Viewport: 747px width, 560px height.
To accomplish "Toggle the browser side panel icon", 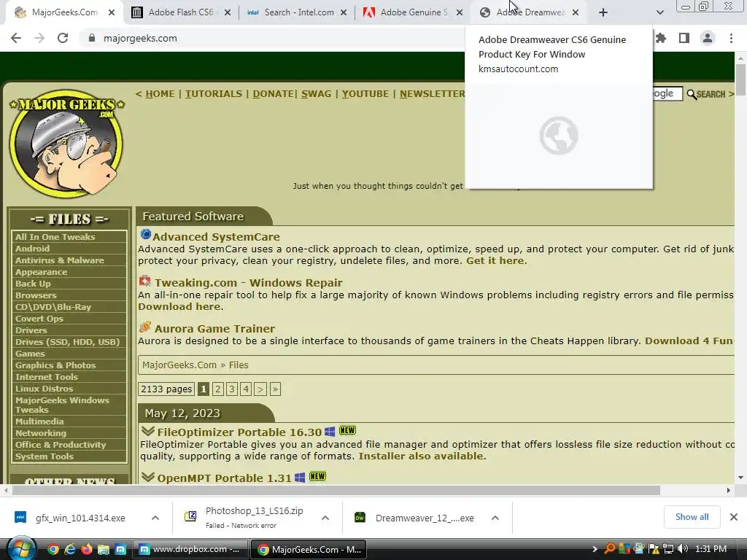I will [x=684, y=38].
